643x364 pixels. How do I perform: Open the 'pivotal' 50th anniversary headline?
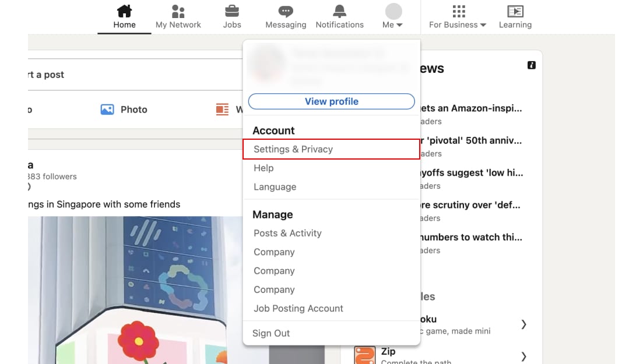point(471,140)
